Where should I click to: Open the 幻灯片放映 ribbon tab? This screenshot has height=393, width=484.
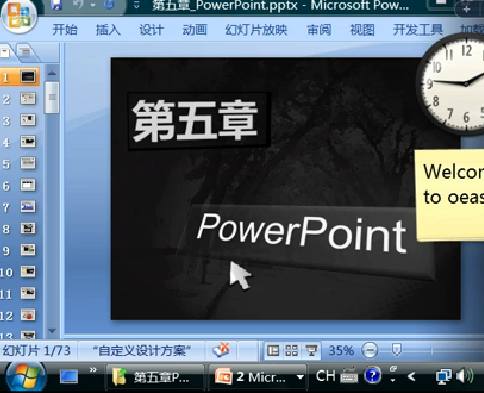click(256, 30)
